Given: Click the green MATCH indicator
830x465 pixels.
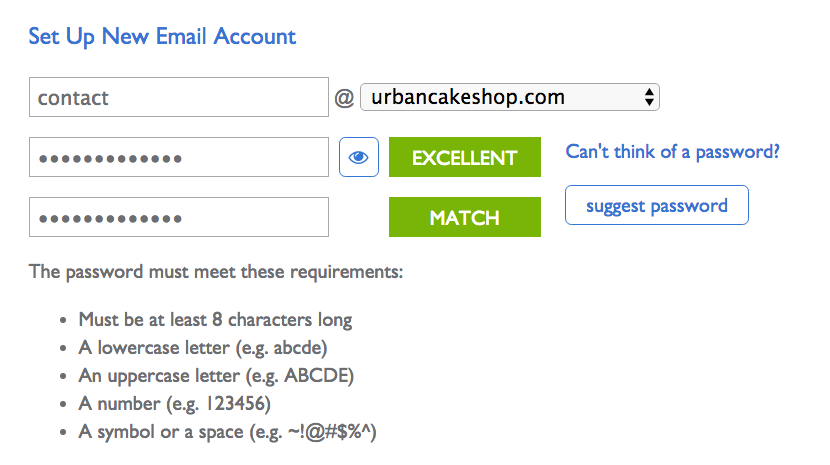Looking at the screenshot, I should click(465, 217).
